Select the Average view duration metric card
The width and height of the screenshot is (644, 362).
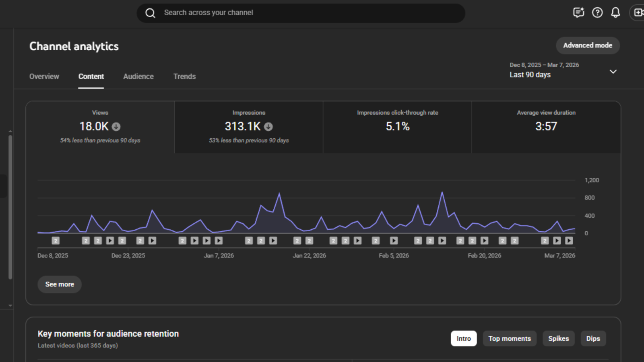[546, 127]
